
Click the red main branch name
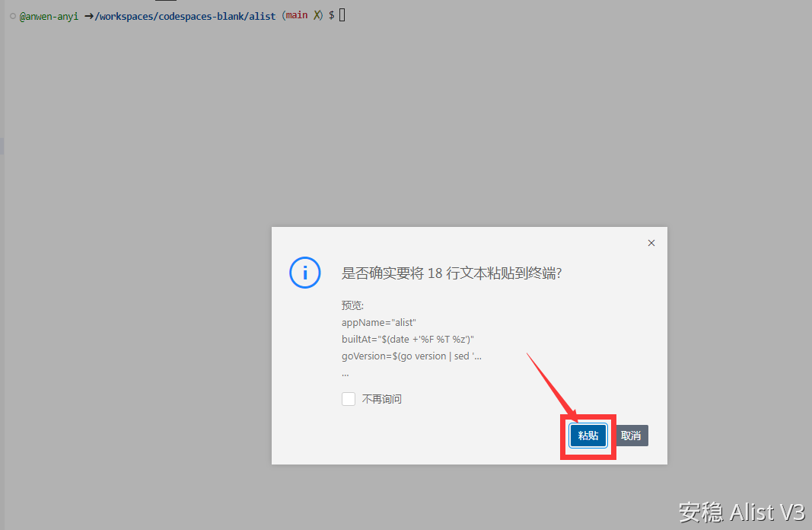297,15
